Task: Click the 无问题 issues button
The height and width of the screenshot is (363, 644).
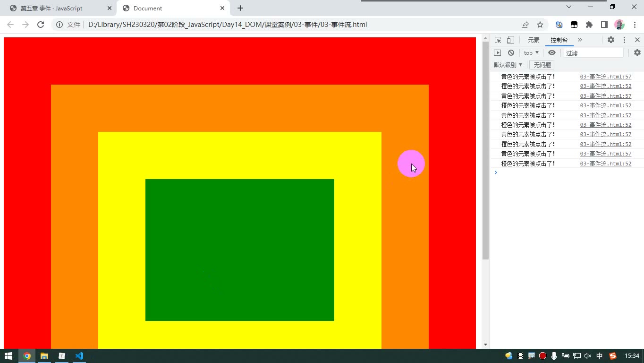Action: [542, 65]
